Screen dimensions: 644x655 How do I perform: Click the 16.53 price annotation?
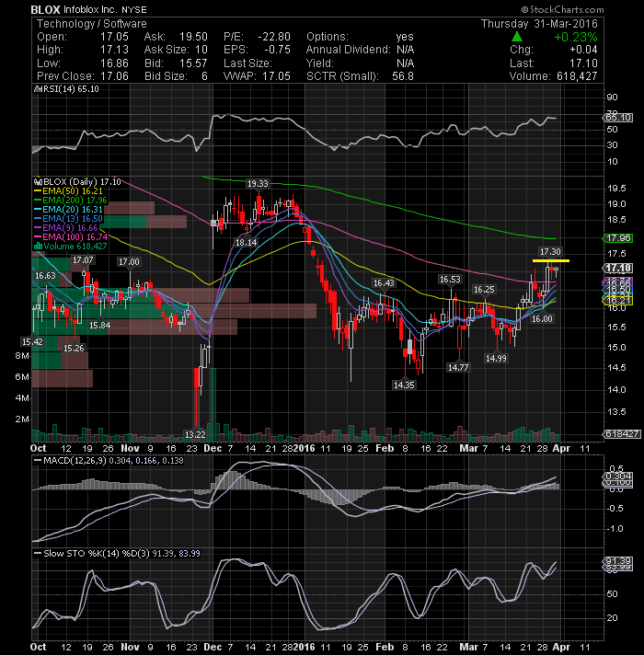pyautogui.click(x=450, y=280)
